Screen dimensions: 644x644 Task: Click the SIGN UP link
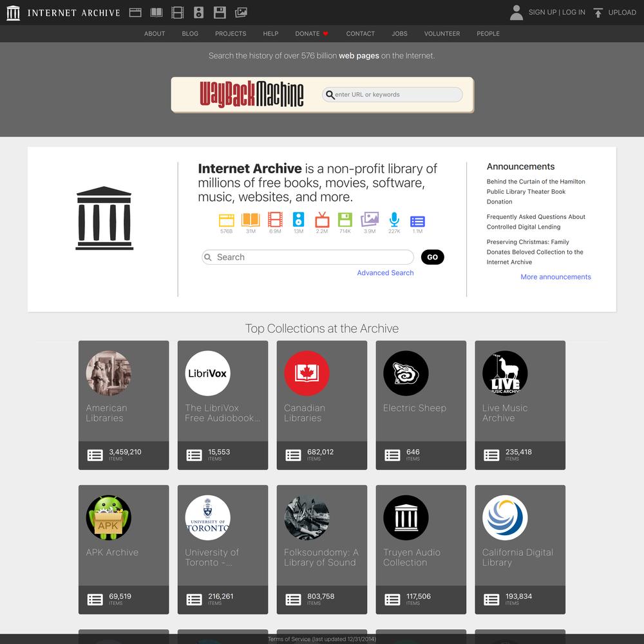coord(542,12)
